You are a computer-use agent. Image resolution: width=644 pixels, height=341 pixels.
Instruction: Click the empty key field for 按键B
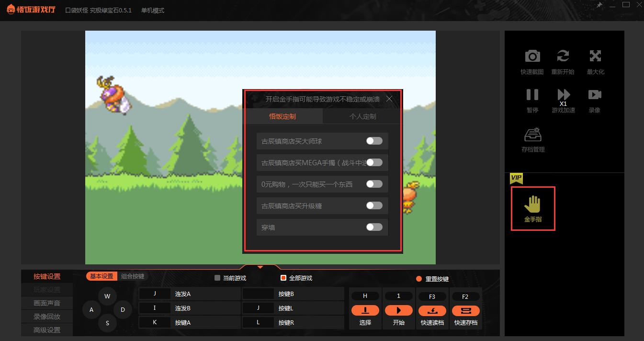point(258,294)
